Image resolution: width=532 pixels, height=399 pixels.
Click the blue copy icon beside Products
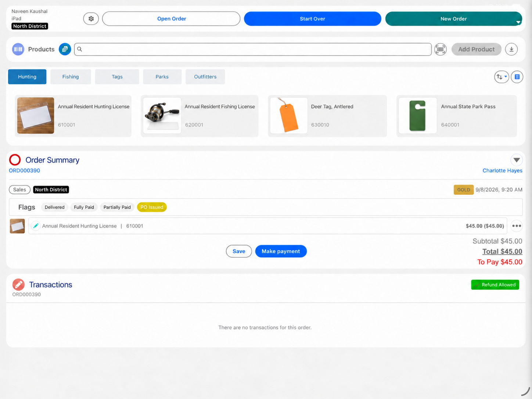pos(65,49)
